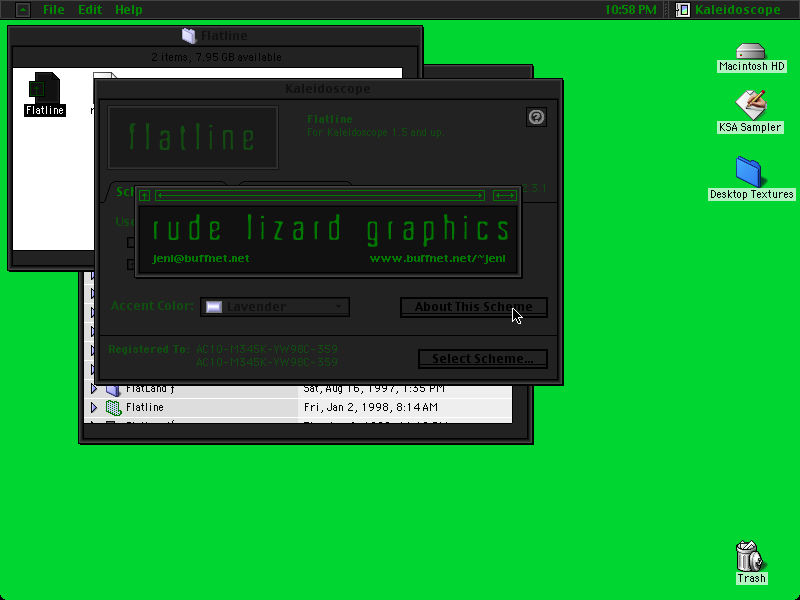Image resolution: width=800 pixels, height=600 pixels.
Task: Click the www.buffnet.net/~jeni web address
Action: tap(438, 259)
